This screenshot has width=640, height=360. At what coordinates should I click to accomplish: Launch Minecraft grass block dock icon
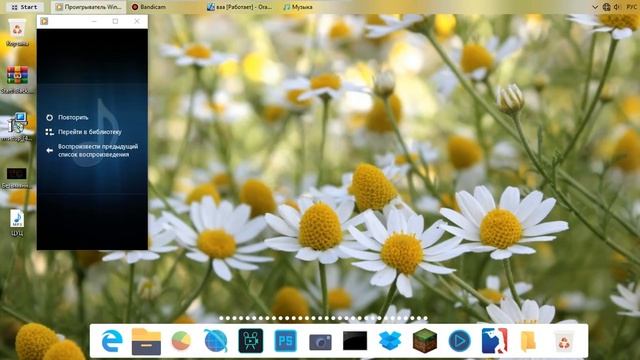pyautogui.click(x=425, y=341)
